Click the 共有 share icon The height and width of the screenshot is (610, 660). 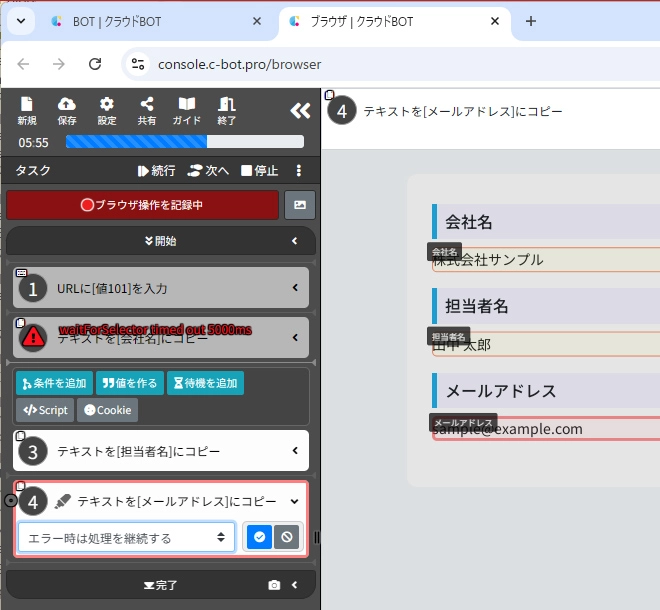146,110
